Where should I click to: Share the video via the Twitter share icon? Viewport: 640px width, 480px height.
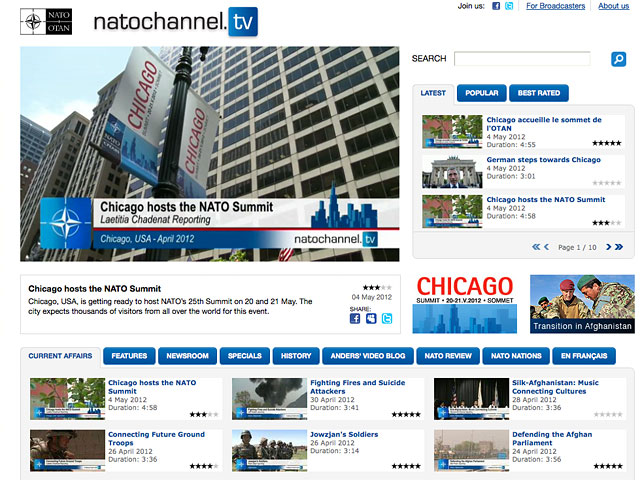387,318
